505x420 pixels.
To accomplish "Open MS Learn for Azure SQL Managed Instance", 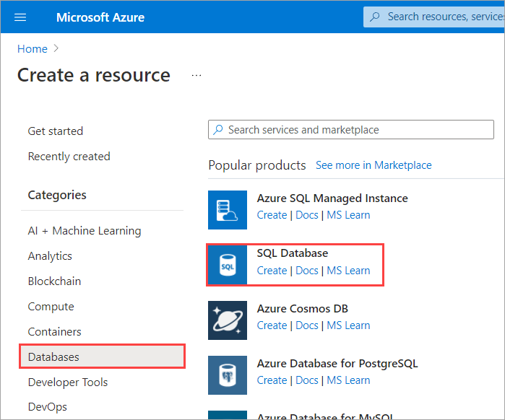I will 348,215.
